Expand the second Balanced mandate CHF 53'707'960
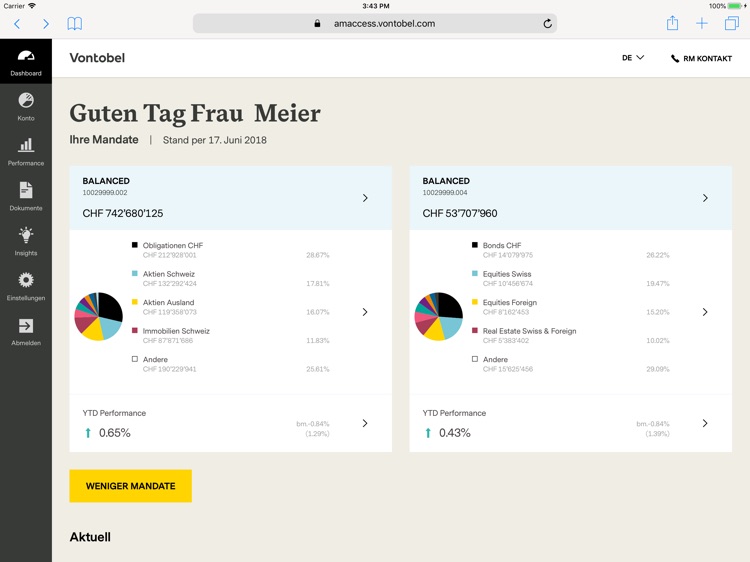This screenshot has height=562, width=750. tap(705, 198)
